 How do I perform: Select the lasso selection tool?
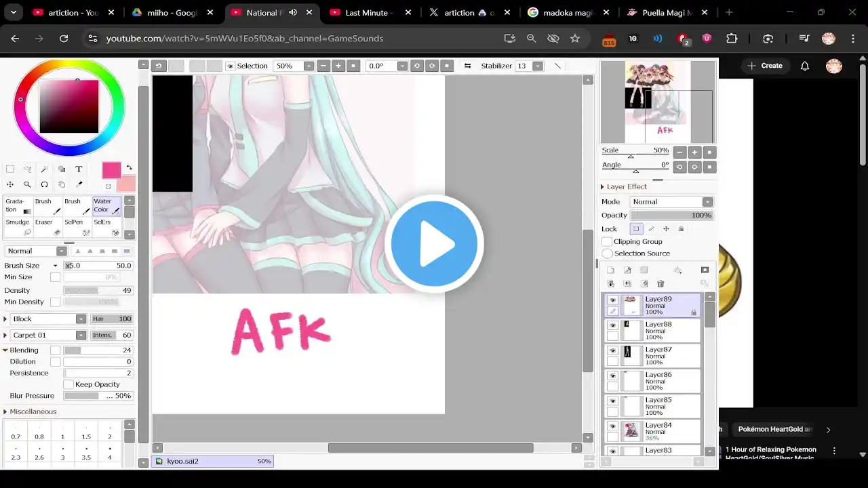(27, 169)
